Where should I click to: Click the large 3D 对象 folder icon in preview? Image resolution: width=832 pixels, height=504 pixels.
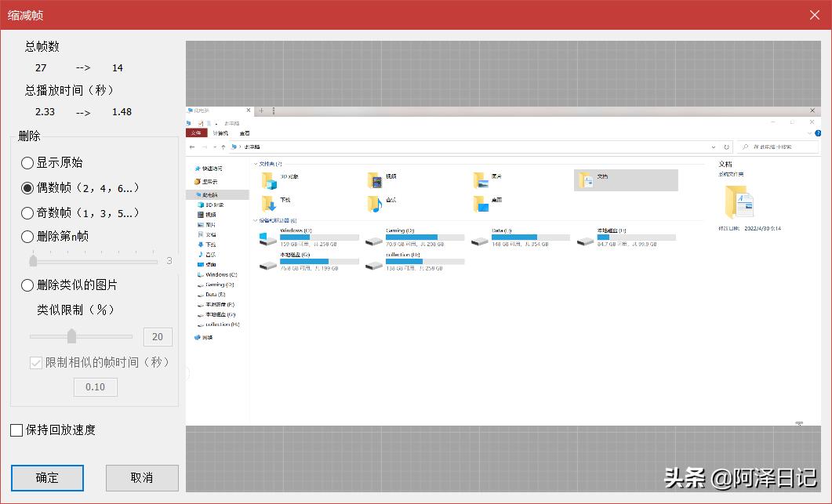(x=268, y=180)
